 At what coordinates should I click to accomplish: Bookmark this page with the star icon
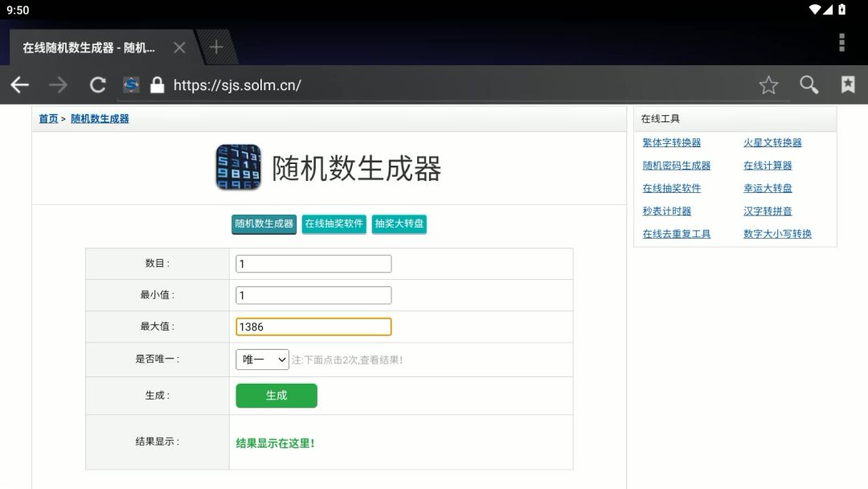point(768,85)
